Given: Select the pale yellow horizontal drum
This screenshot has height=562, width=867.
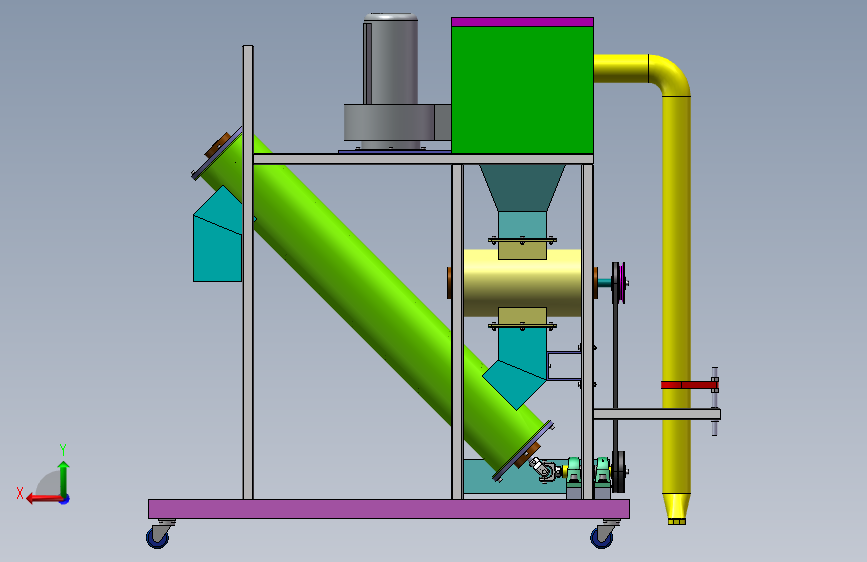Looking at the screenshot, I should 523,283.
